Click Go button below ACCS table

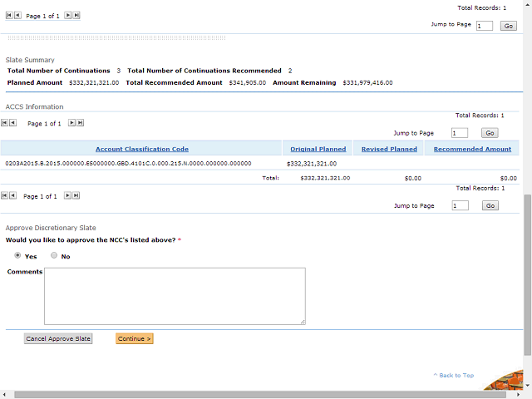coord(490,205)
